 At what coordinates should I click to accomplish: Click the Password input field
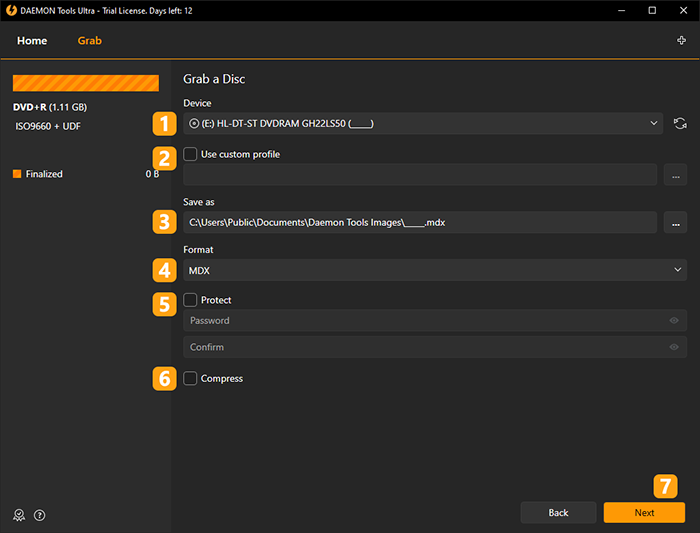[435, 321]
